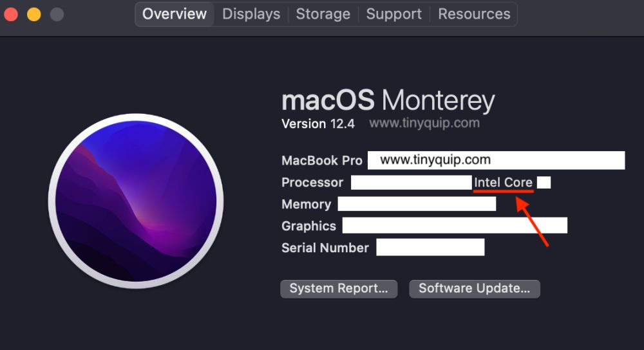
Task: Open the Resources tab
Action: pos(474,14)
